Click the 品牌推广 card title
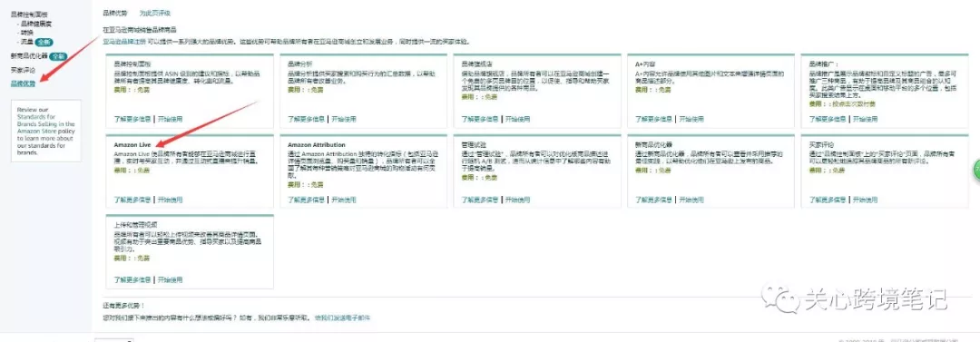 point(823,64)
